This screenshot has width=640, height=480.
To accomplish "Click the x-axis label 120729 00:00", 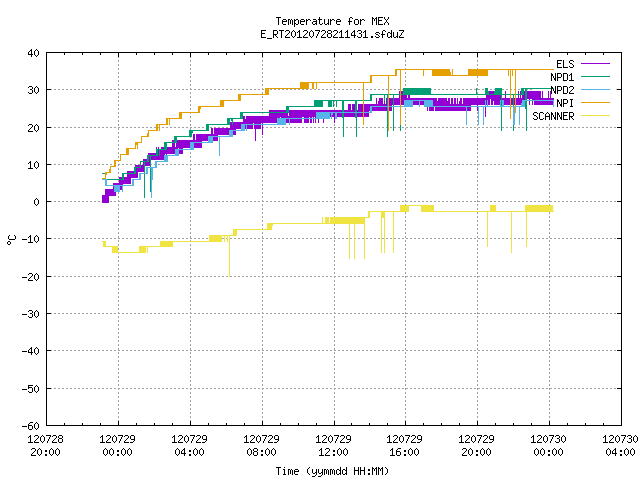I will [x=118, y=446].
